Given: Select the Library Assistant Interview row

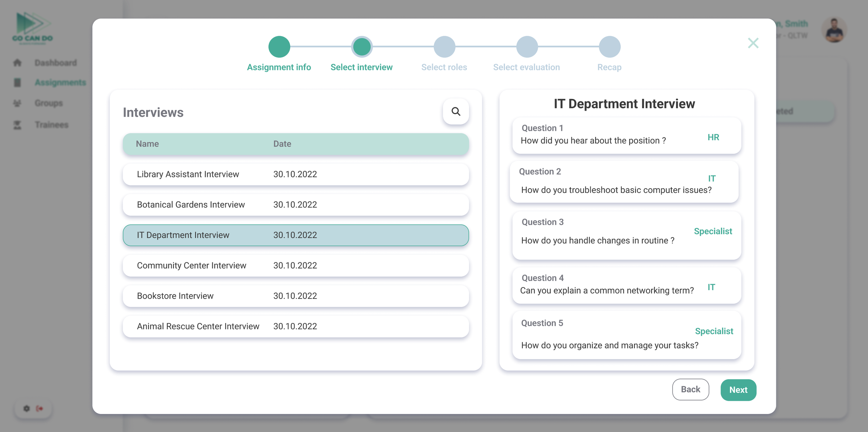Looking at the screenshot, I should coord(295,174).
